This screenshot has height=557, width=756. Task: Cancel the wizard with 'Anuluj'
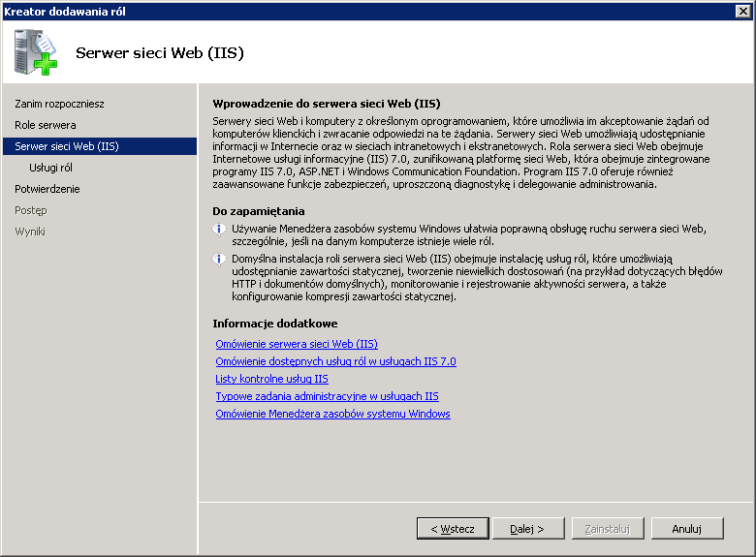coord(687,529)
